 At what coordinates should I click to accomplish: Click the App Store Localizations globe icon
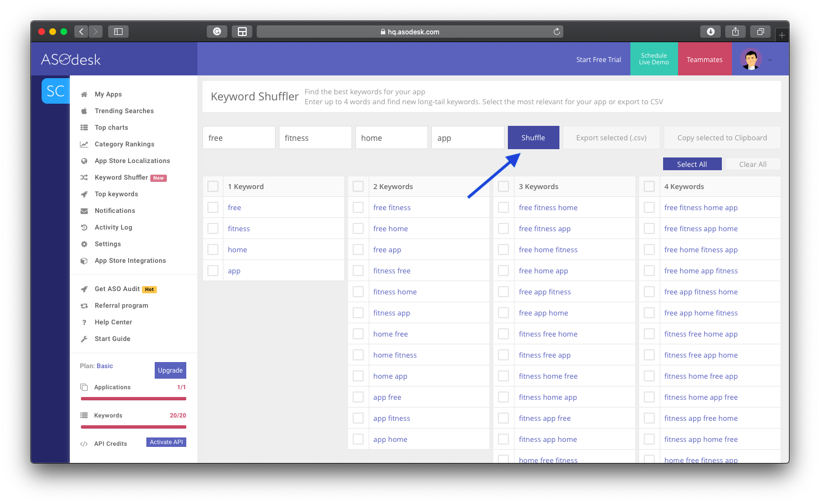point(84,161)
